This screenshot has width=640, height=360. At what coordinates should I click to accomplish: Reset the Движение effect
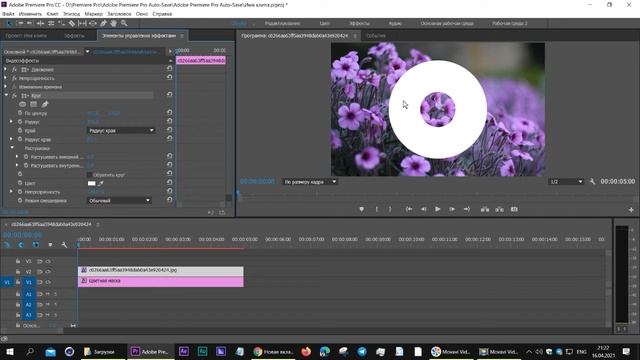tap(169, 69)
